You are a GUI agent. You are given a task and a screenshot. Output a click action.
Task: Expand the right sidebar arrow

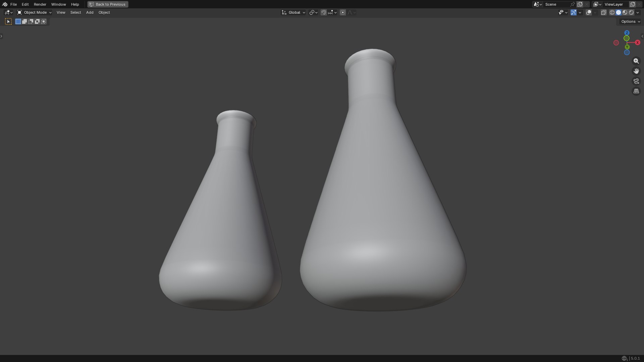642,36
